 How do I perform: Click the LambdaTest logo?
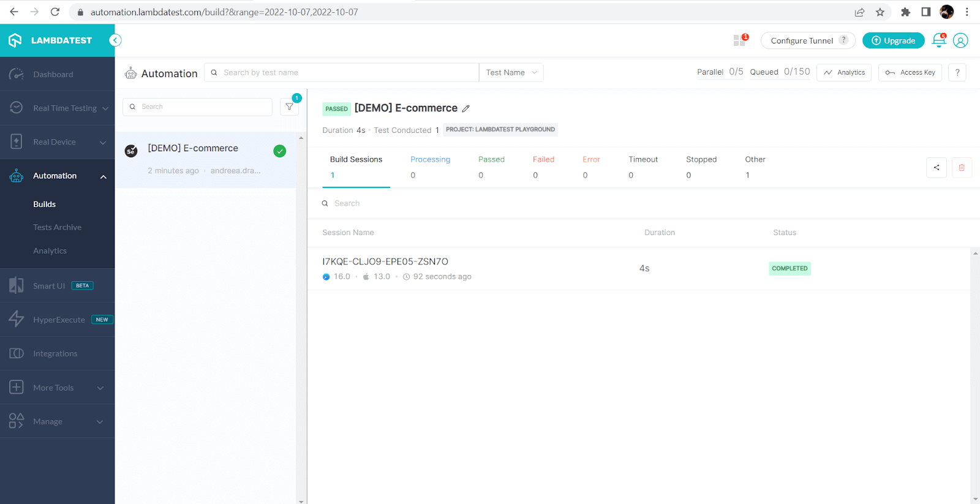pyautogui.click(x=50, y=40)
